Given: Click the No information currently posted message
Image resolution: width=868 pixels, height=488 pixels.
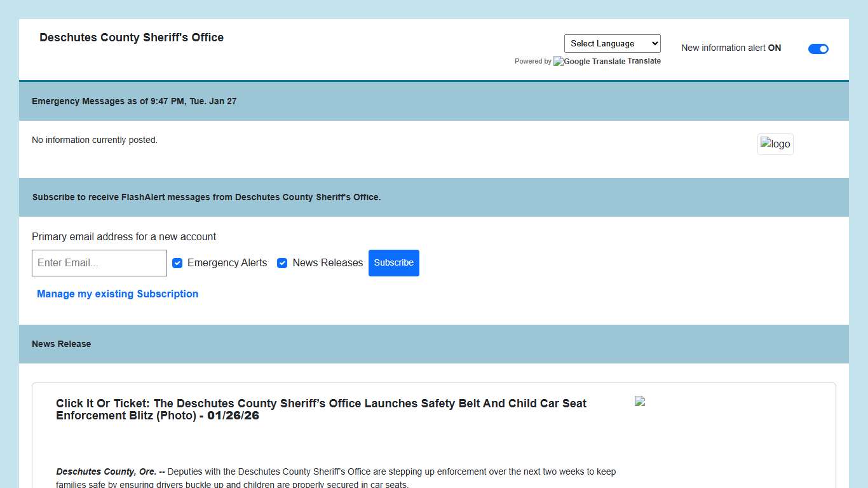Looking at the screenshot, I should (95, 140).
